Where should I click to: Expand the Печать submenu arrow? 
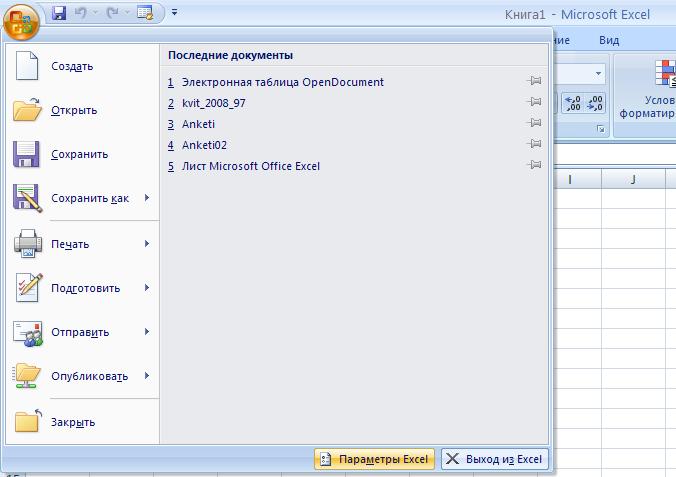[x=147, y=244]
